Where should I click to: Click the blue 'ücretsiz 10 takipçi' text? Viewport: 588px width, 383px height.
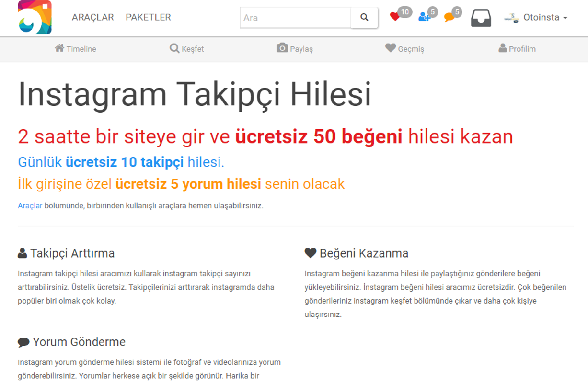125,162
